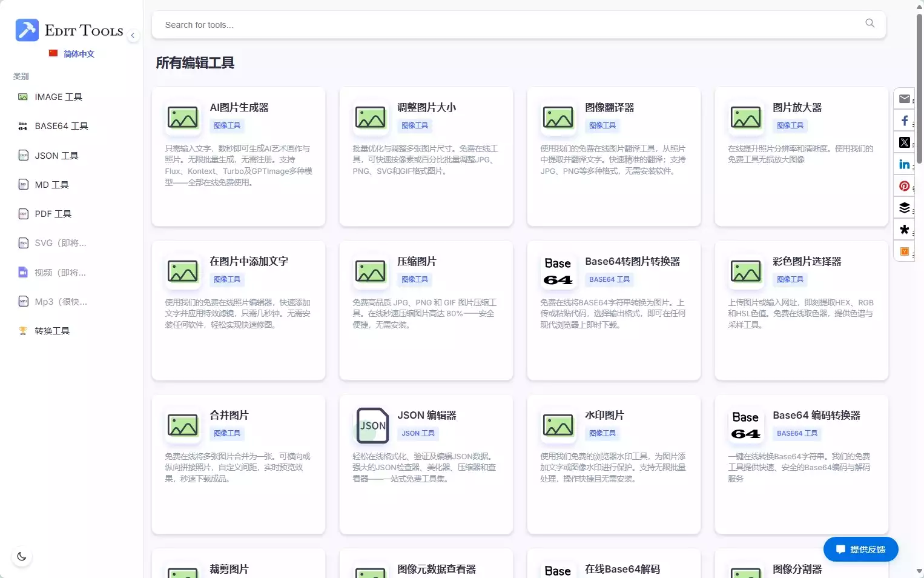Select the Mp3 category in sidebar
The height and width of the screenshot is (578, 924).
tap(53, 302)
